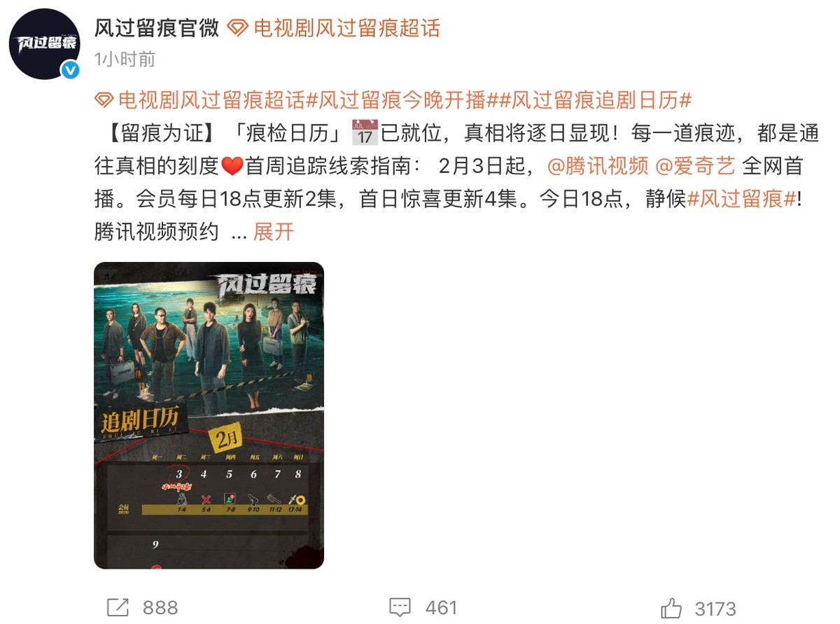Click the 1小时前 timestamp

pyautogui.click(x=125, y=60)
